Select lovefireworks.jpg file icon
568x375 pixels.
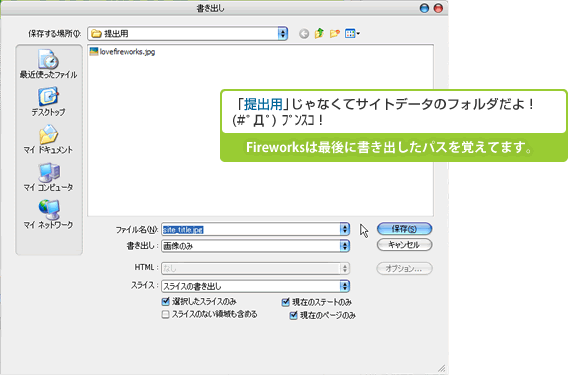(x=94, y=51)
